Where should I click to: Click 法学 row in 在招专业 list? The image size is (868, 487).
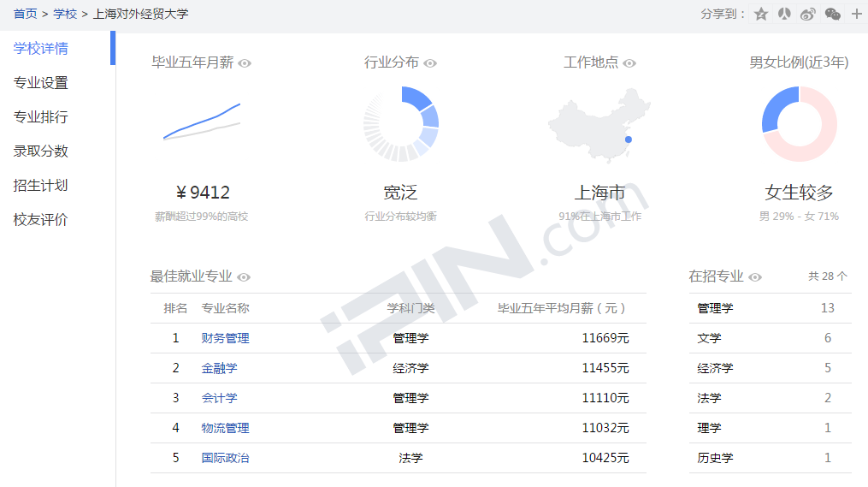click(x=770, y=398)
